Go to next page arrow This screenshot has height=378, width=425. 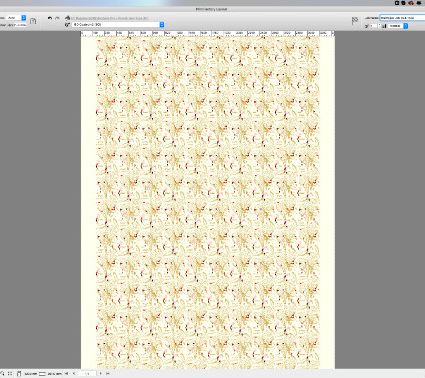[101, 374]
